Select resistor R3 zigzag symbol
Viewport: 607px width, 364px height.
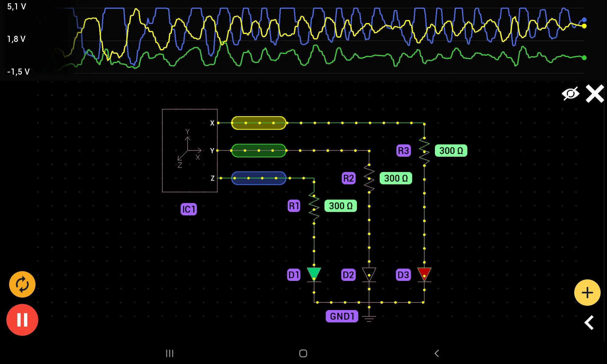coord(424,151)
